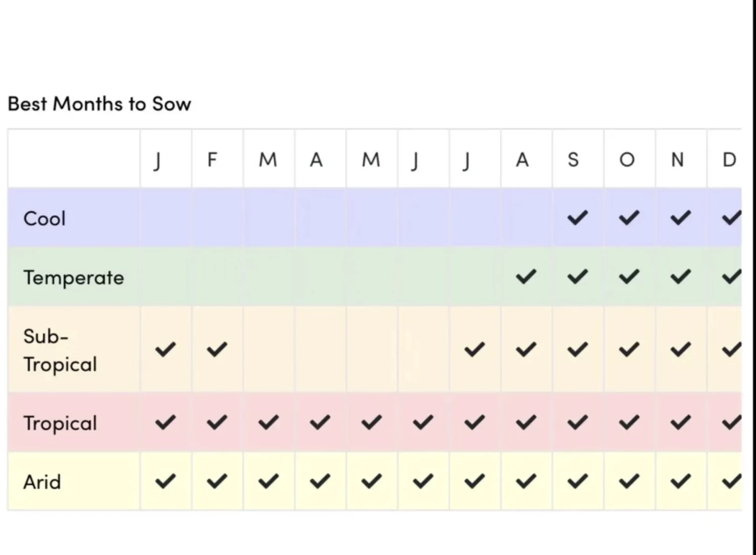Click the F month column header
The width and height of the screenshot is (756, 555).
(212, 160)
